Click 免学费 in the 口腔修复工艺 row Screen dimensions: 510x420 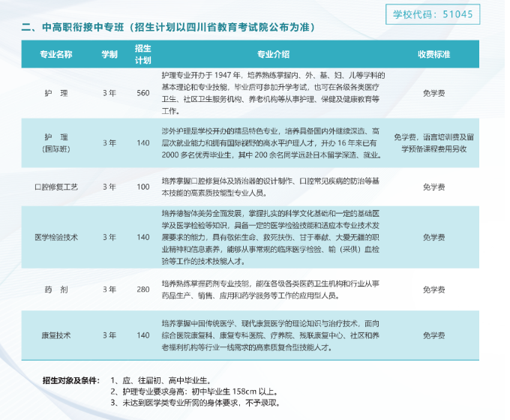click(434, 187)
